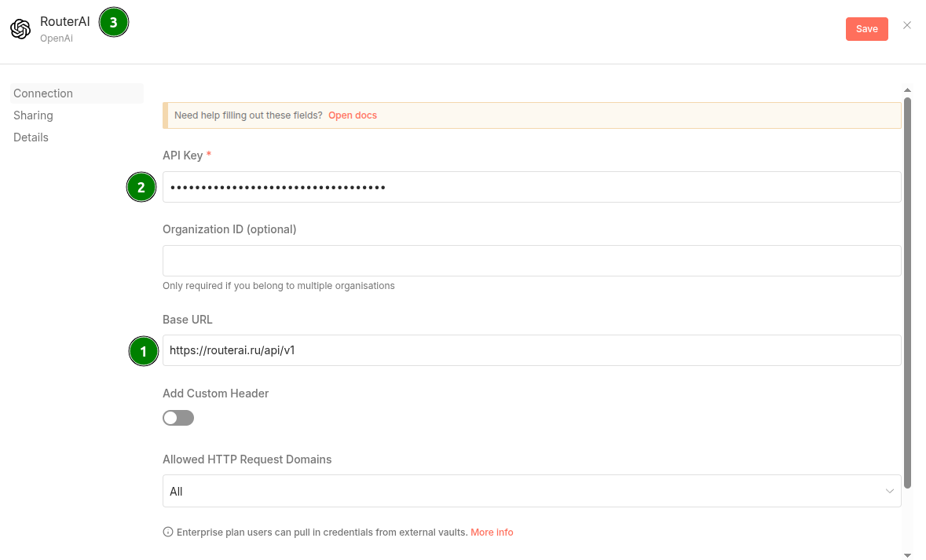Open the Connection tab
The height and width of the screenshot is (560, 926).
[43, 93]
